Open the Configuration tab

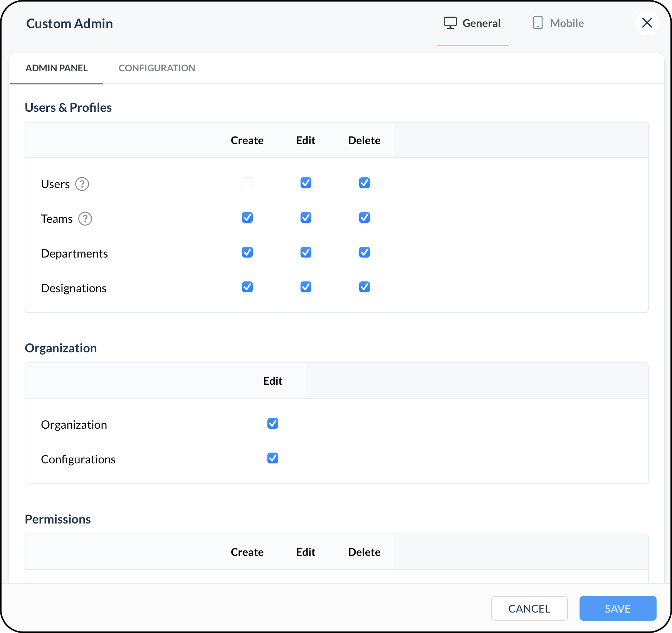157,68
